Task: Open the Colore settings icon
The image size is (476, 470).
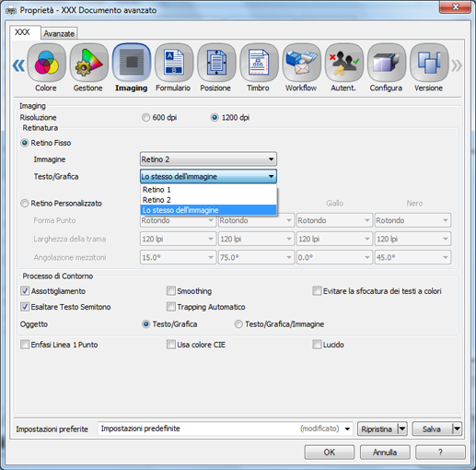Action: (46, 63)
